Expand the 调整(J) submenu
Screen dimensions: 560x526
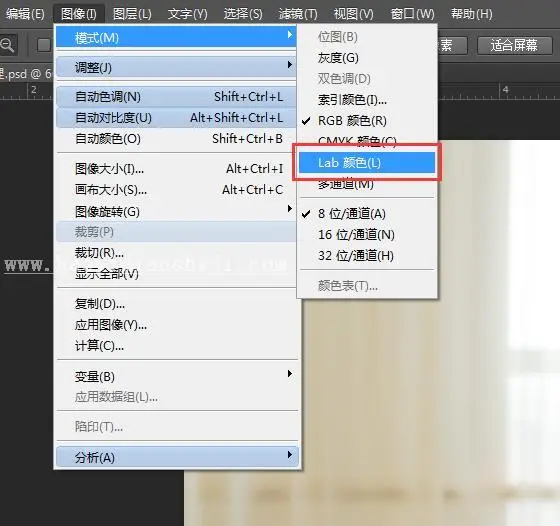[x=176, y=67]
